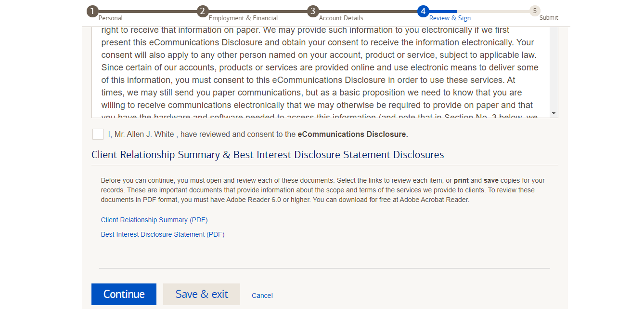Select the Review & Sign step label
The height and width of the screenshot is (309, 644).
click(450, 18)
